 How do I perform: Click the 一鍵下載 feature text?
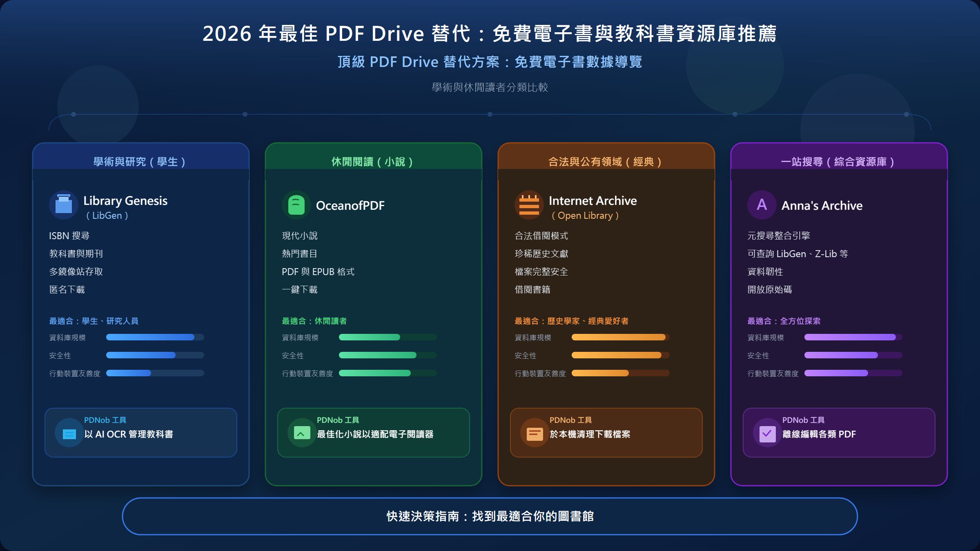pos(300,290)
